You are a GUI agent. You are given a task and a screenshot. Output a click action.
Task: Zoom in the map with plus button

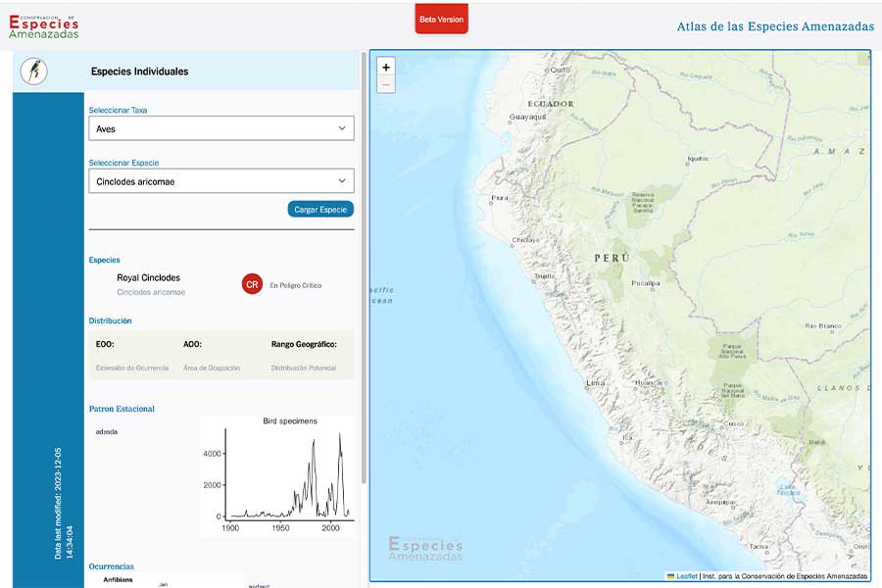[386, 67]
